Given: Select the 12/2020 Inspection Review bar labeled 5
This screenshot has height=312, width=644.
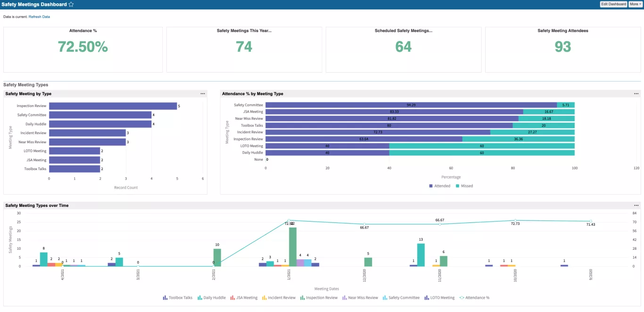Looking at the screenshot, I should pos(368,262).
